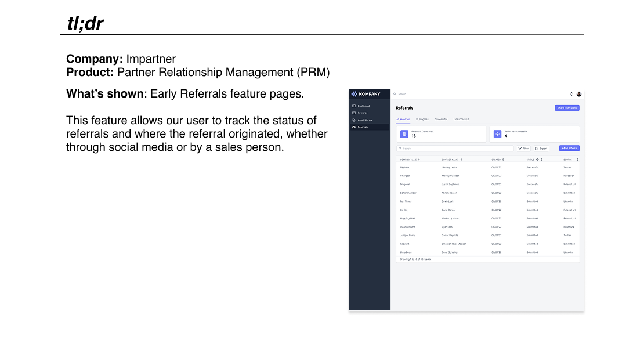The width and height of the screenshot is (644, 343).
Task: Switch to the In Progress tab
Action: 422,120
